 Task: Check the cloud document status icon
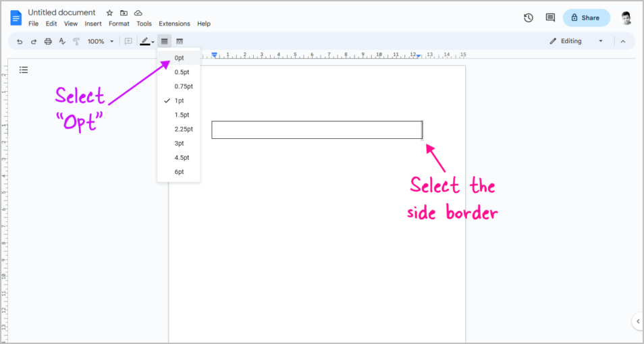pyautogui.click(x=138, y=13)
